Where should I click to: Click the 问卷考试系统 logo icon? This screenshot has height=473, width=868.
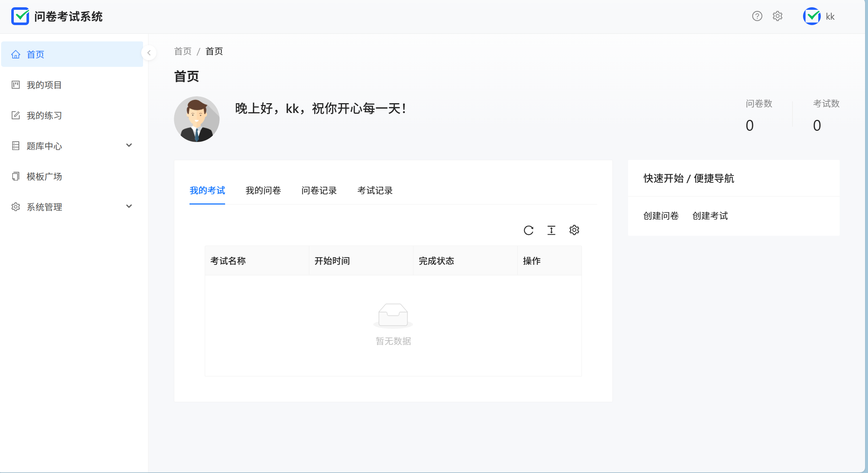click(20, 16)
